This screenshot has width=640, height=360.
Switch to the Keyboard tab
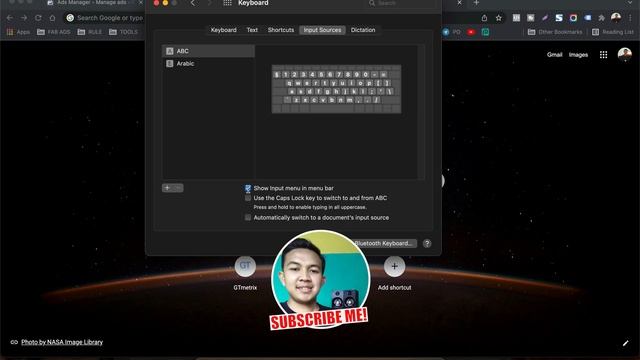click(x=223, y=30)
